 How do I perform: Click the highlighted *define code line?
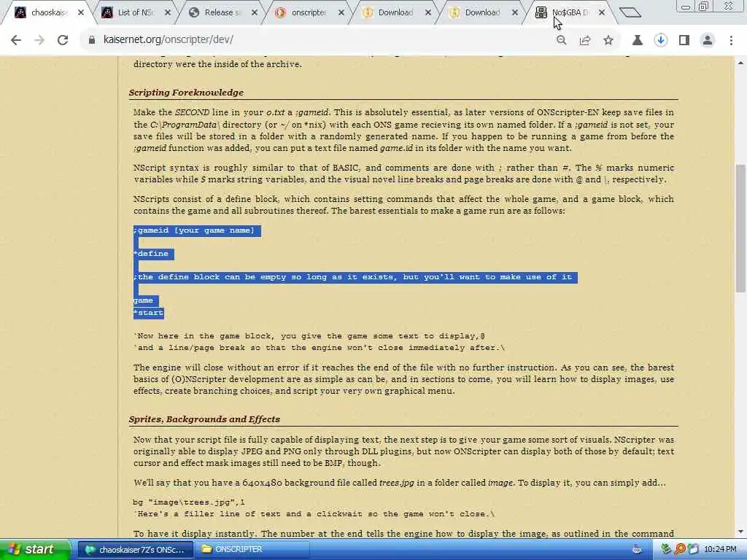click(x=153, y=254)
